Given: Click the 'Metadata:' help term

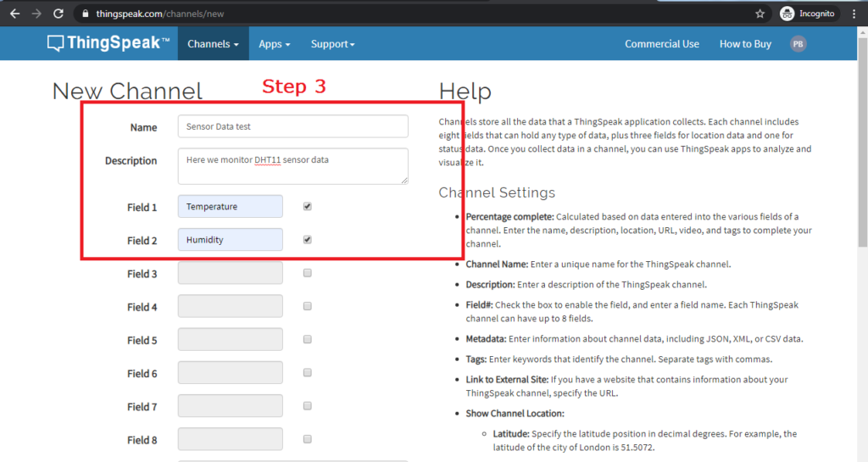Looking at the screenshot, I should [x=486, y=338].
